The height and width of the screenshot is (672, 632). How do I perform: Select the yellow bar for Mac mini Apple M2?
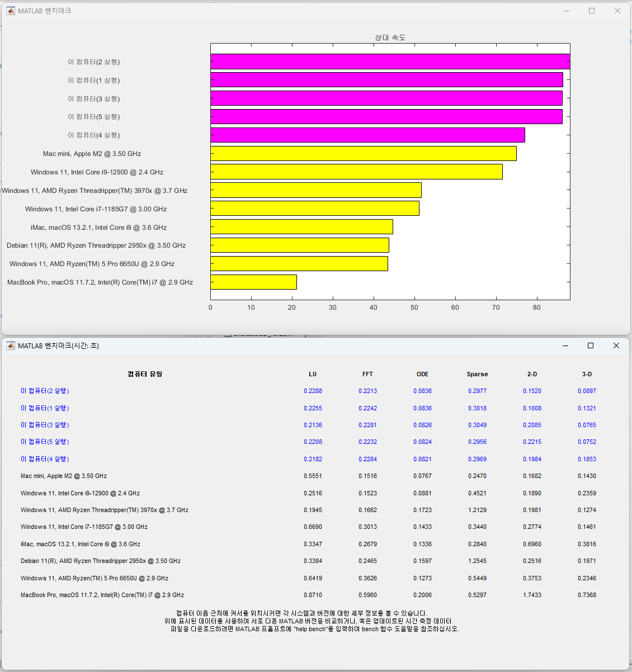[364, 153]
